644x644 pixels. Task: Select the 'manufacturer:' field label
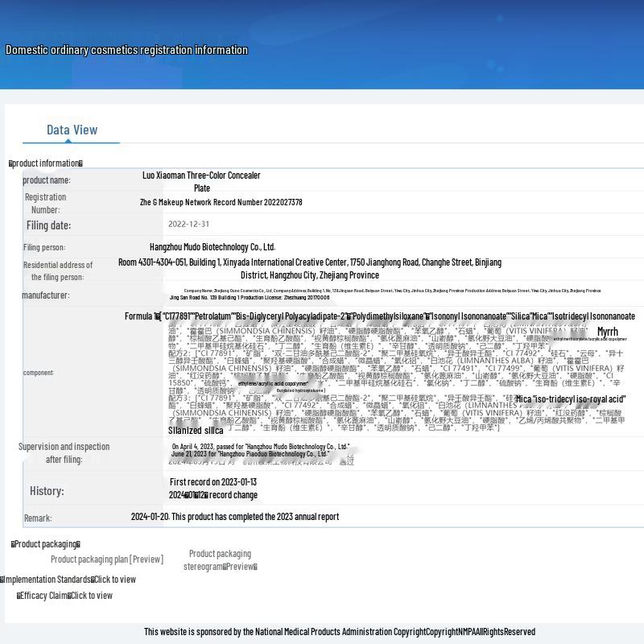click(x=46, y=295)
